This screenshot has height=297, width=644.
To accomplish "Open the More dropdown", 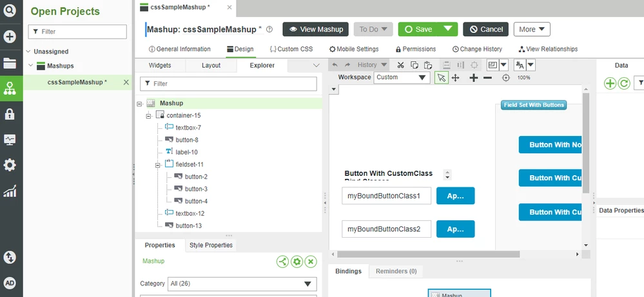I will (x=532, y=29).
